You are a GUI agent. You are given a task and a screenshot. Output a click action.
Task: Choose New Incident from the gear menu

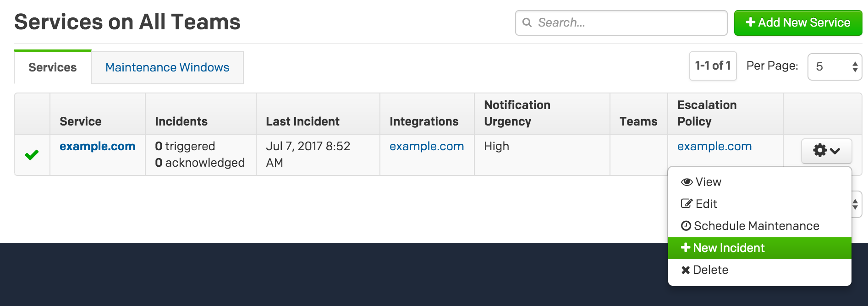[729, 248]
